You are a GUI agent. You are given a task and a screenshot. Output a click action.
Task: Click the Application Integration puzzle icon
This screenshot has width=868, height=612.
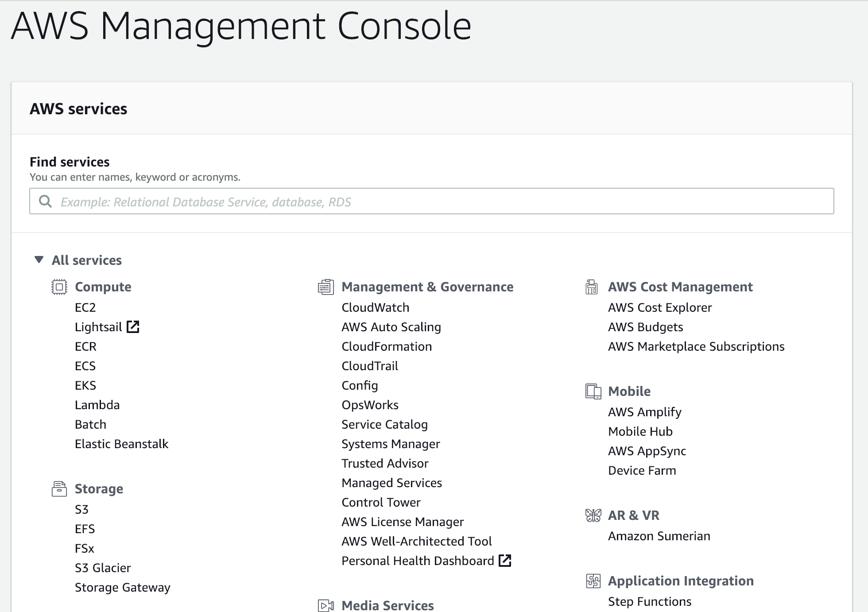coord(593,581)
